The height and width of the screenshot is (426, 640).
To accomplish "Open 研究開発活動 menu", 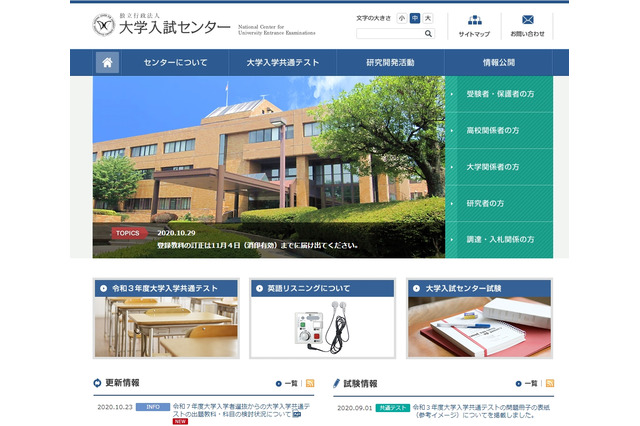I will (390, 62).
